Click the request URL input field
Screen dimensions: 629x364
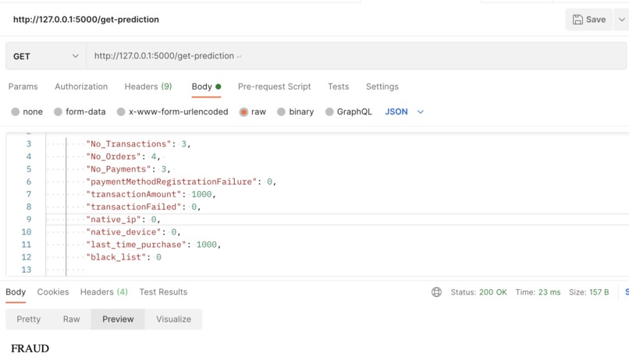[356, 56]
